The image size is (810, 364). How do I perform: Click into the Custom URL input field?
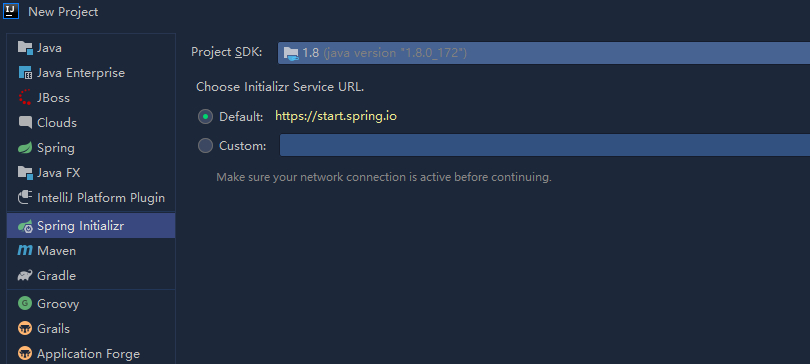click(x=545, y=145)
